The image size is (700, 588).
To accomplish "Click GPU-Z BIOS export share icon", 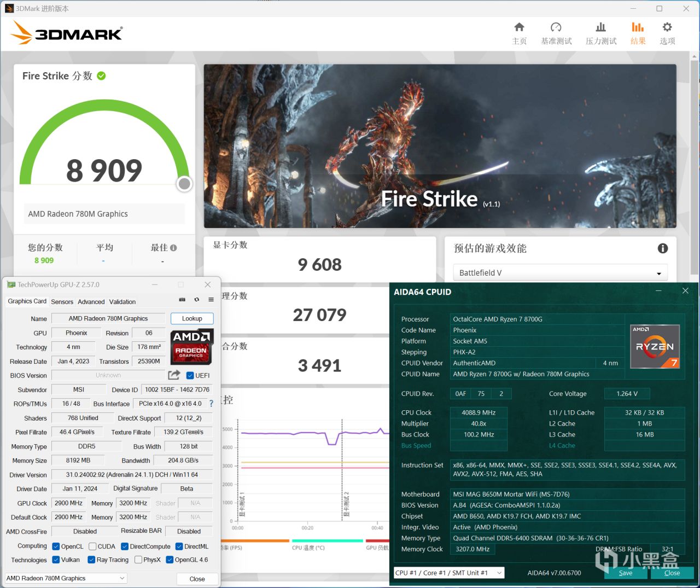I will coord(174,375).
